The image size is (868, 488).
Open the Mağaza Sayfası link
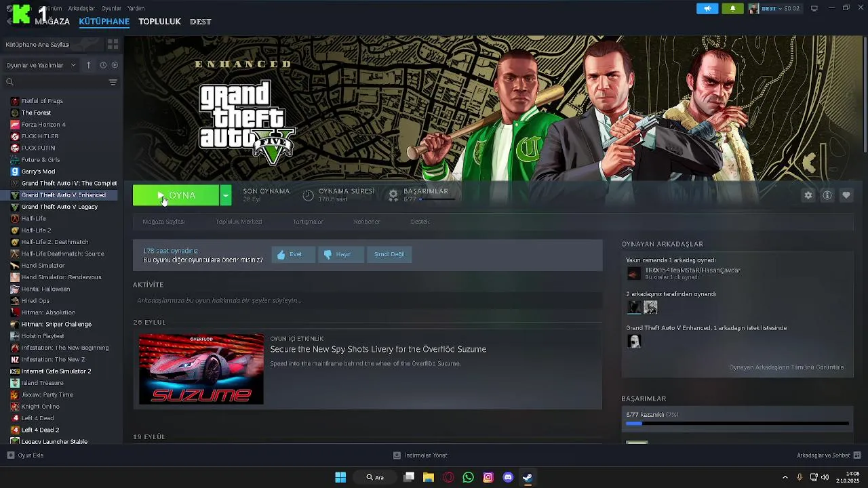(163, 222)
